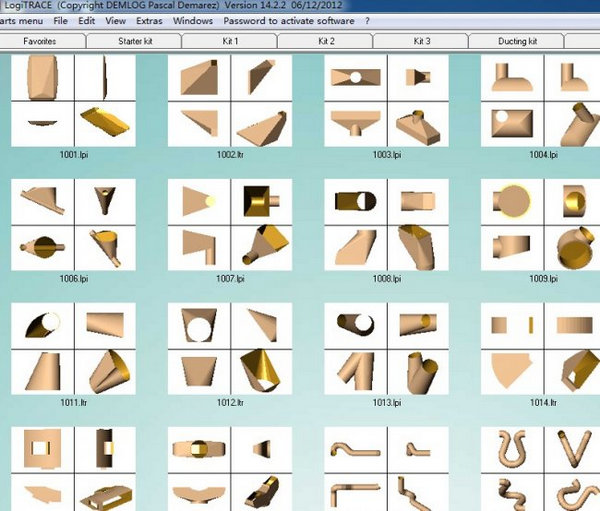Open the Starter kit tab
This screenshot has height=511, width=600.
135,41
